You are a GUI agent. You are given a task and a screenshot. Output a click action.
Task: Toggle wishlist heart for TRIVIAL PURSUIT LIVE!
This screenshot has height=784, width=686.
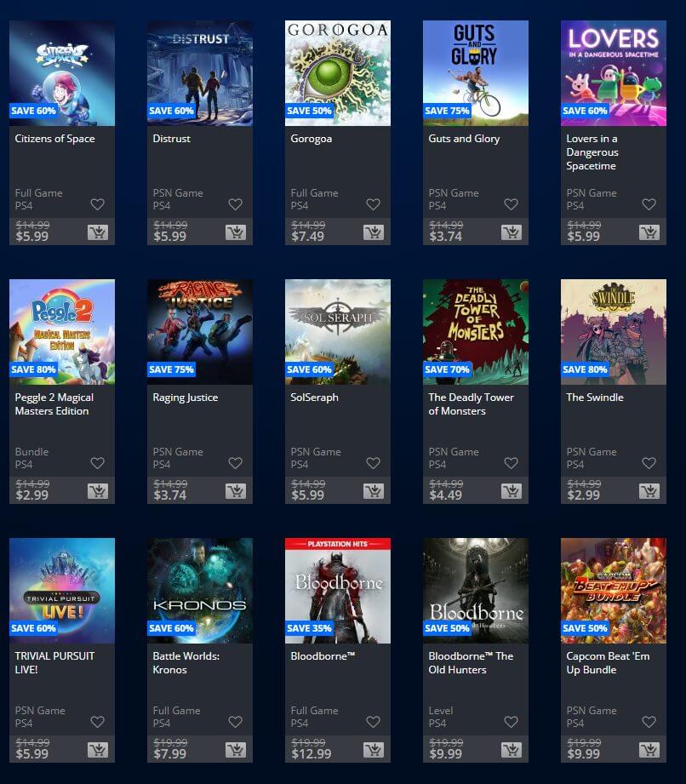pos(98,722)
